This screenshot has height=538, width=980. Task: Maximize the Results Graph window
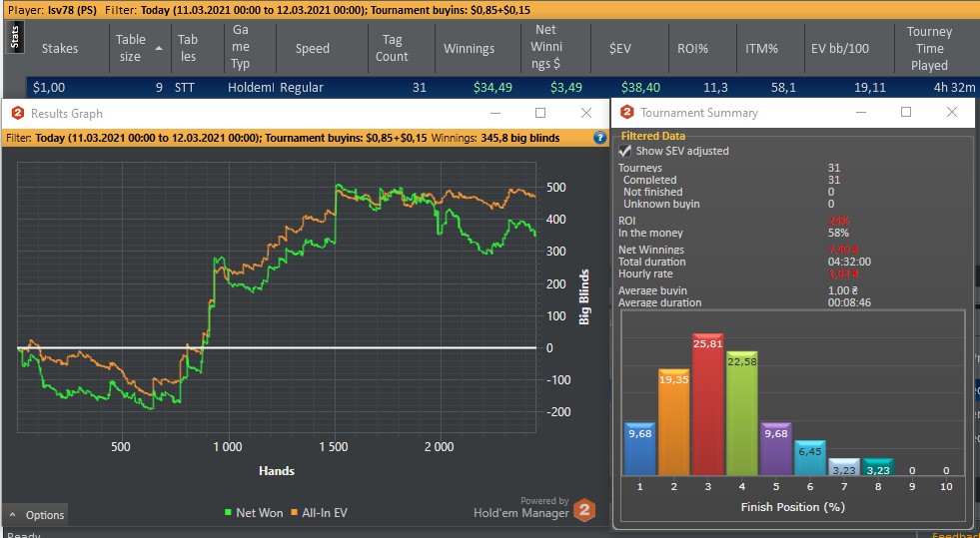tap(540, 113)
